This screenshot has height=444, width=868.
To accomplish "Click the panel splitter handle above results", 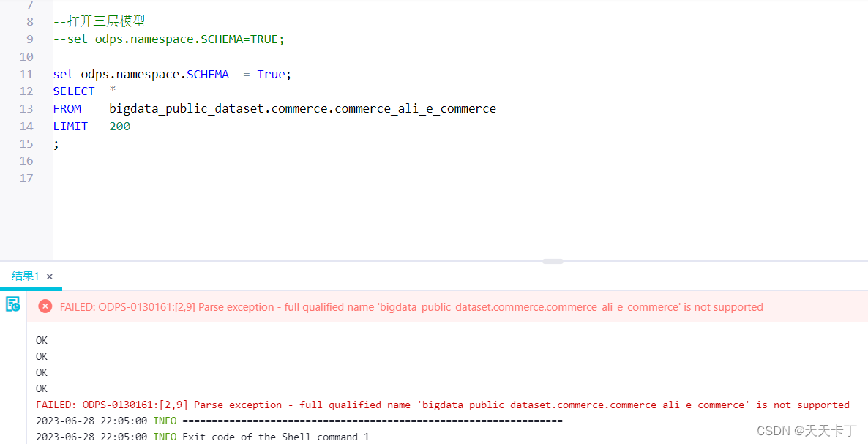I will click(x=553, y=262).
